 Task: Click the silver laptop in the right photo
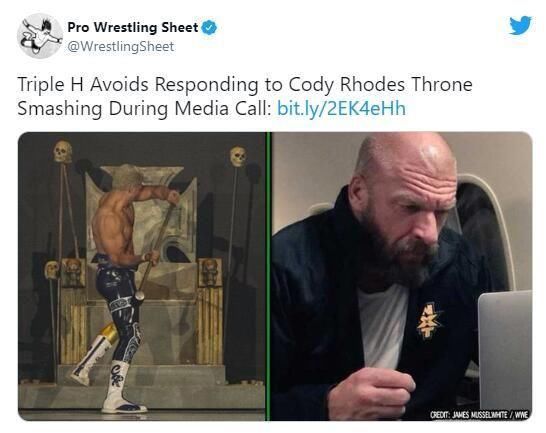point(505,350)
